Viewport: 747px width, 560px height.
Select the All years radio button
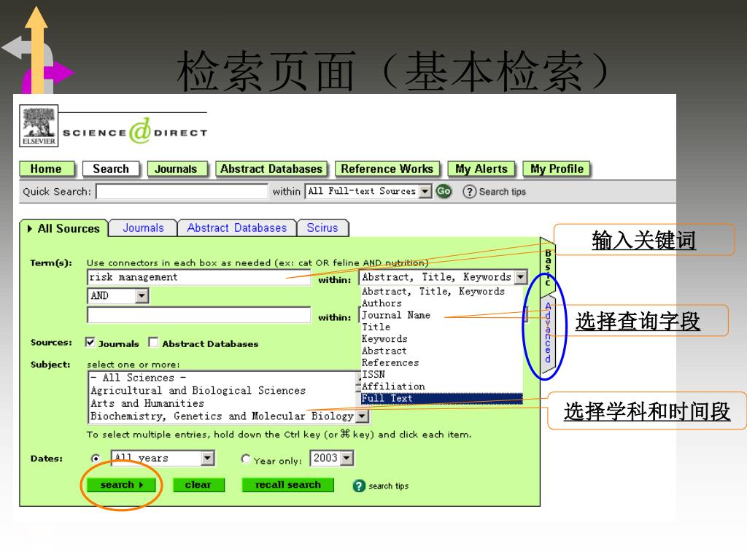pos(96,458)
